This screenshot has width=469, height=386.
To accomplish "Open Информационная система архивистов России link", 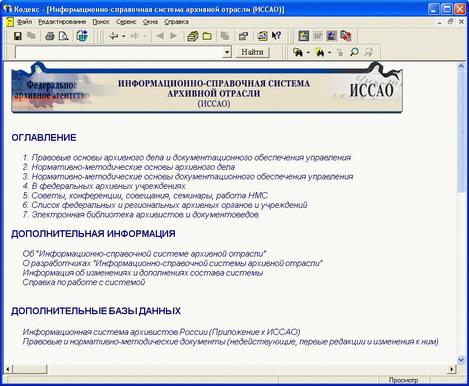I will coord(161,332).
